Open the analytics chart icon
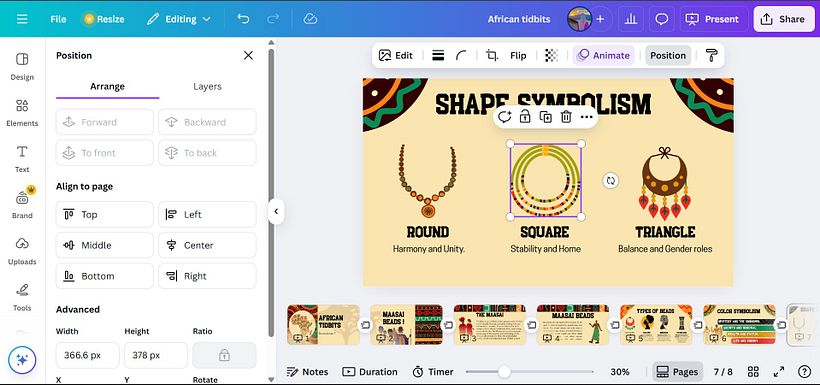820x385 pixels. coord(631,19)
